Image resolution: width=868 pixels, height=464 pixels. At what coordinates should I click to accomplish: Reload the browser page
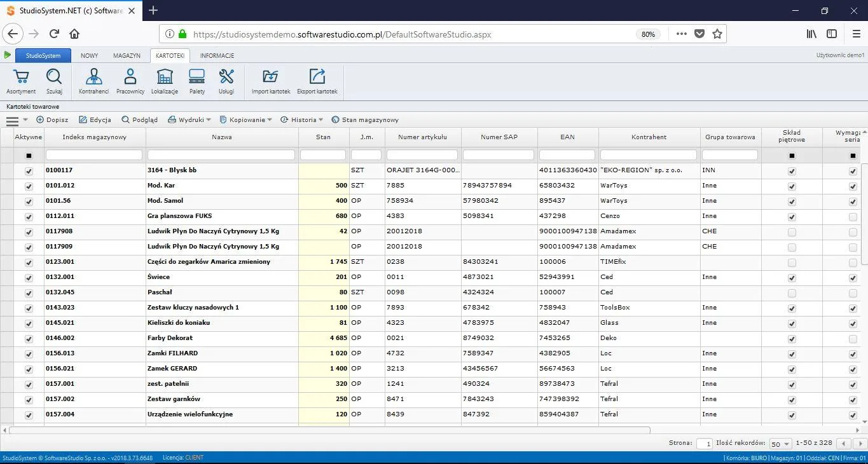pyautogui.click(x=54, y=34)
